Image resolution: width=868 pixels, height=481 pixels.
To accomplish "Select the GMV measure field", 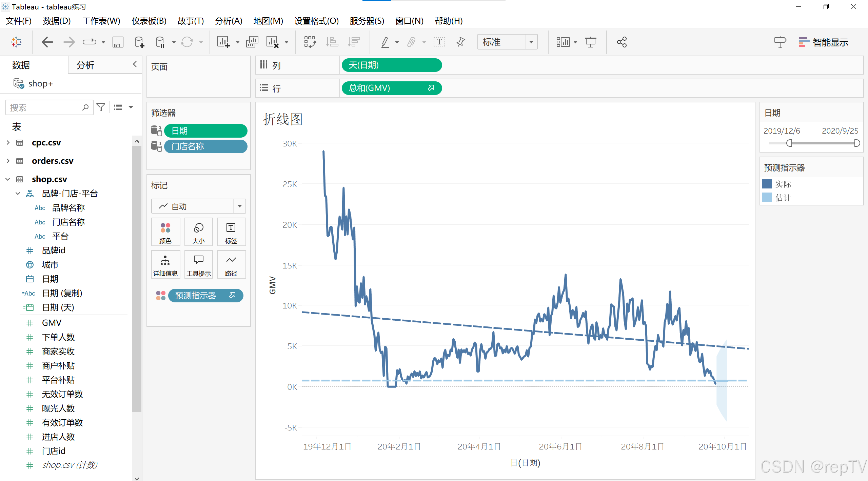I will tap(52, 323).
